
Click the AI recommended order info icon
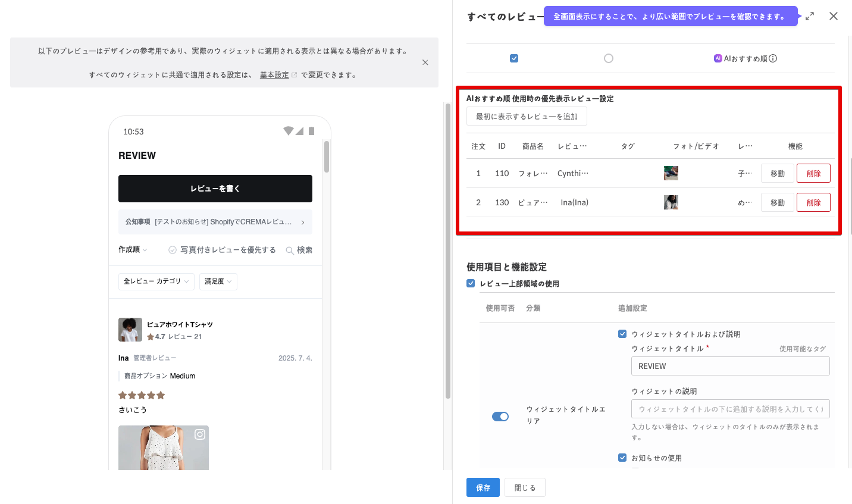(773, 58)
